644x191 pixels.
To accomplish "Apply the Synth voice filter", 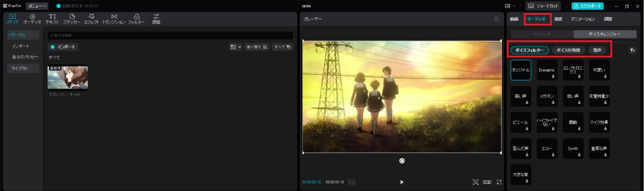I will click(573, 149).
